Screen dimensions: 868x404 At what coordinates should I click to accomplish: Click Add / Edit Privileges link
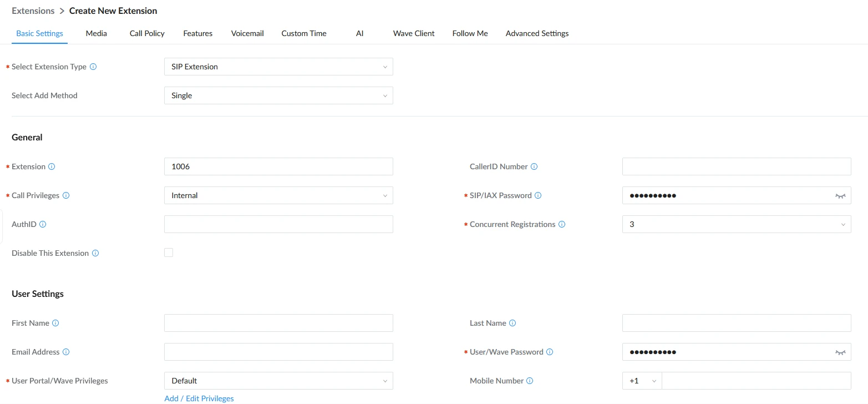(x=199, y=398)
